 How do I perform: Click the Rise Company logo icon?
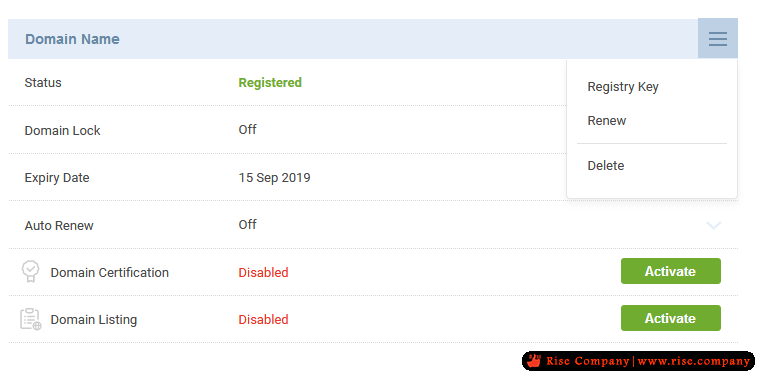[534, 361]
